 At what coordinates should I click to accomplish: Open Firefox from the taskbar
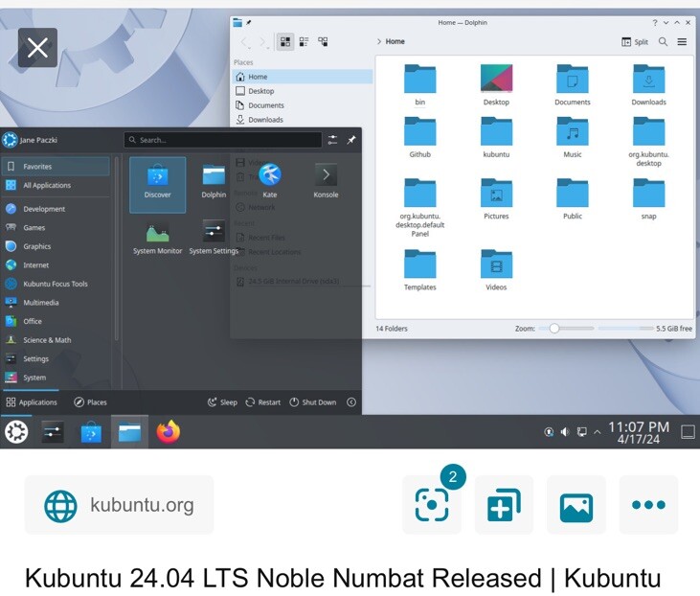[x=168, y=432]
